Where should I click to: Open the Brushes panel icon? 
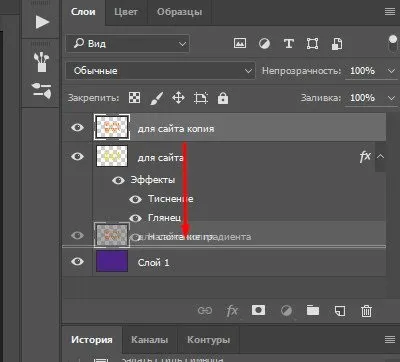41,62
